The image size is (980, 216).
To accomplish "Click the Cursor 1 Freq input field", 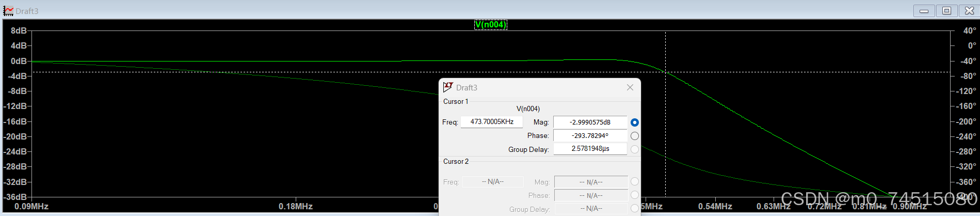I will point(491,122).
